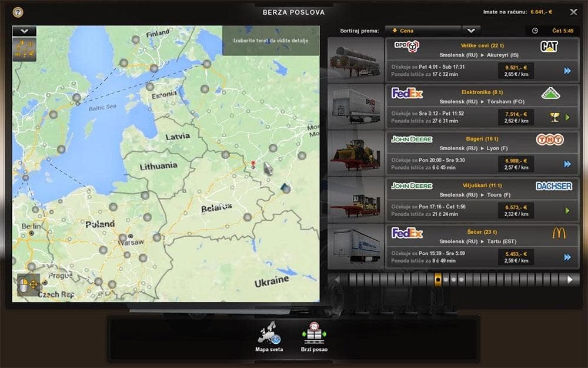Open Mapa sveta world map

pos(269,336)
